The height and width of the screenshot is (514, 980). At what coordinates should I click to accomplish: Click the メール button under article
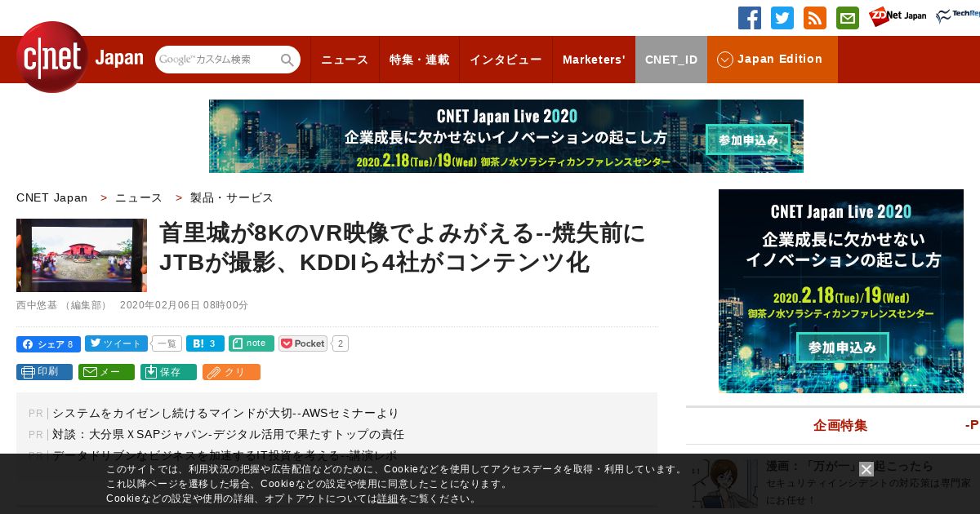point(106,372)
